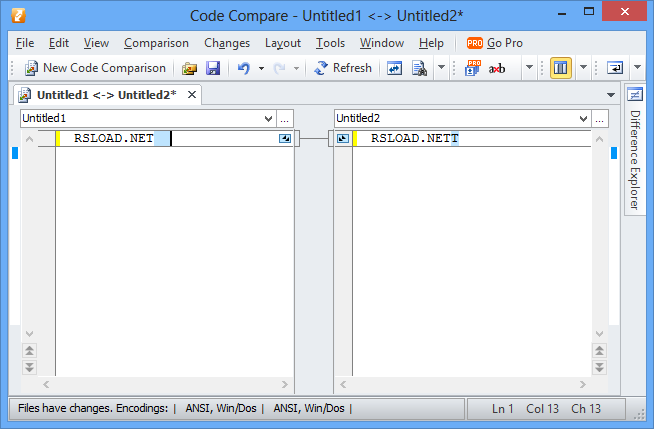Click the find in document icon
Screen dimensions: 654x429
(x=419, y=68)
